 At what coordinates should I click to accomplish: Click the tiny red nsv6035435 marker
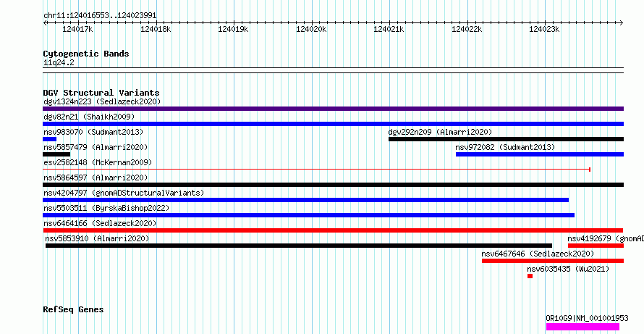click(530, 276)
